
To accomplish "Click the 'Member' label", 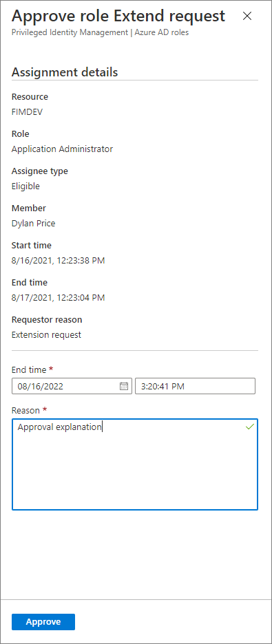I will (29, 208).
